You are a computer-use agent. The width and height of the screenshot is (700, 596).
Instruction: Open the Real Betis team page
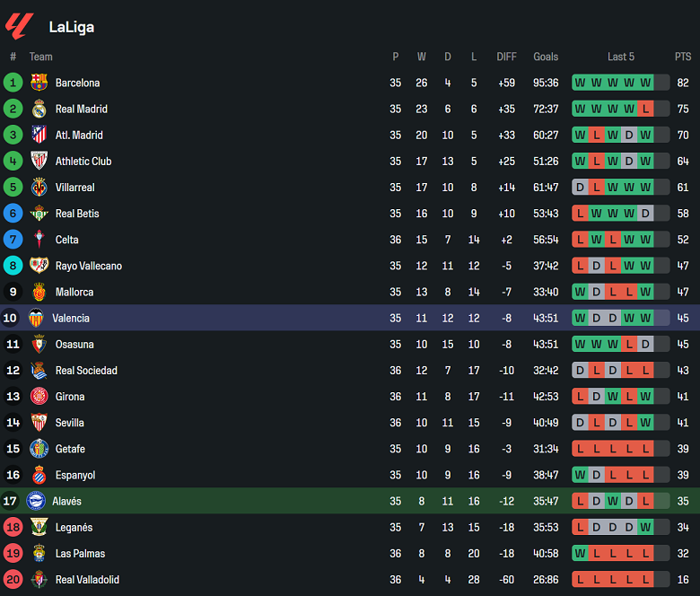pyautogui.click(x=77, y=214)
